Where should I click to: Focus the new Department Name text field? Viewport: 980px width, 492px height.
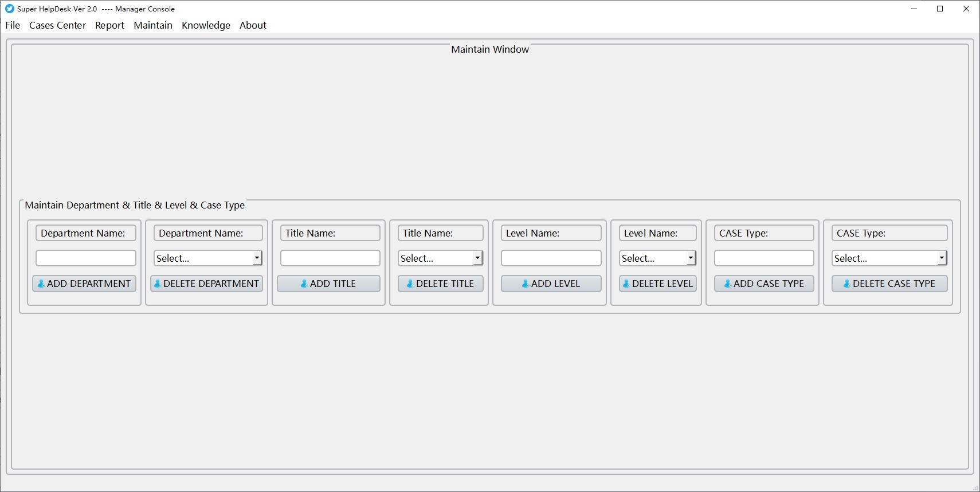click(x=86, y=258)
